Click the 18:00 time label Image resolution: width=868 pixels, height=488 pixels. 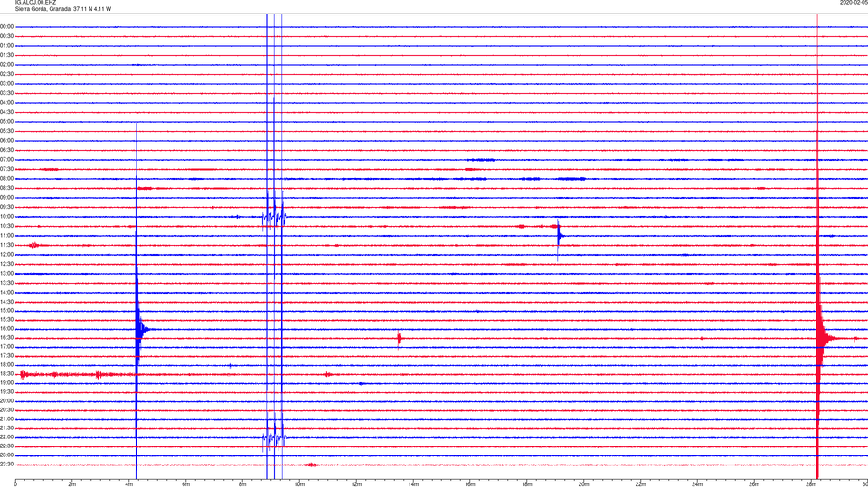tap(6, 364)
